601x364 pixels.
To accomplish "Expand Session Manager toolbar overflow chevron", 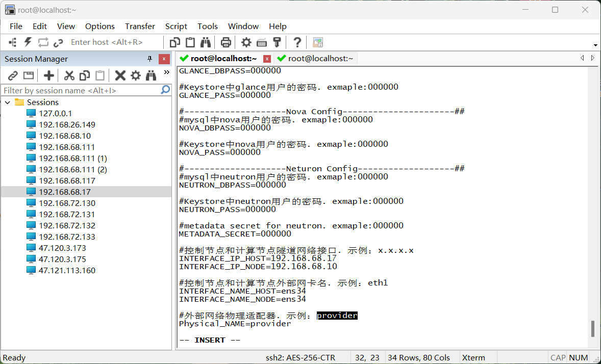I will [x=166, y=73].
